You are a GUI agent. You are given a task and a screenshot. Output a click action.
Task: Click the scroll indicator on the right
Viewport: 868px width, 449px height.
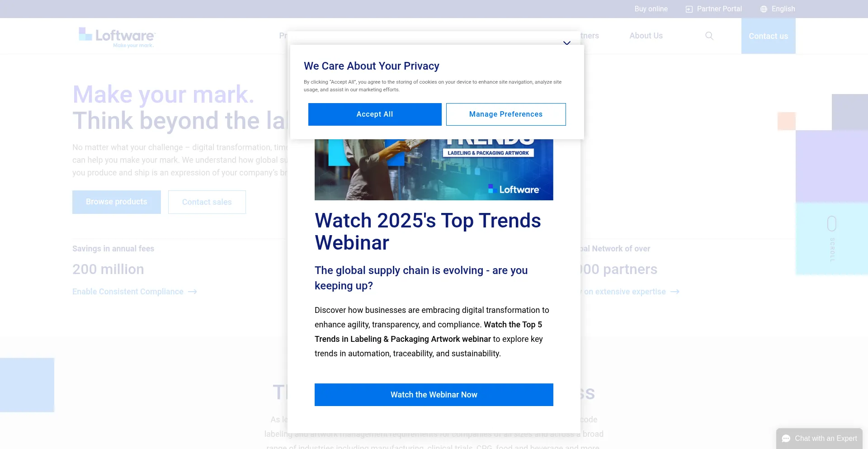[x=832, y=238]
